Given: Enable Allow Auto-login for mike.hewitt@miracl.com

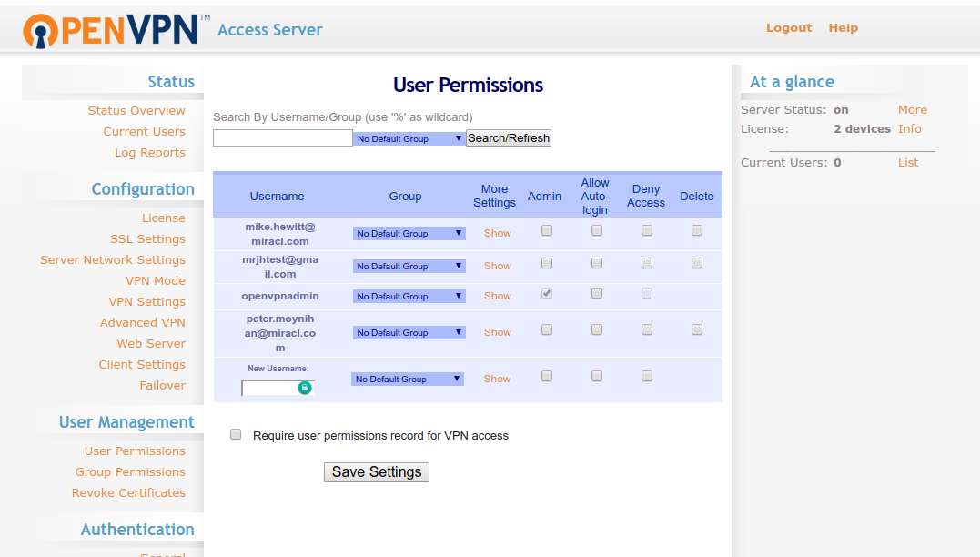Looking at the screenshot, I should click(597, 230).
